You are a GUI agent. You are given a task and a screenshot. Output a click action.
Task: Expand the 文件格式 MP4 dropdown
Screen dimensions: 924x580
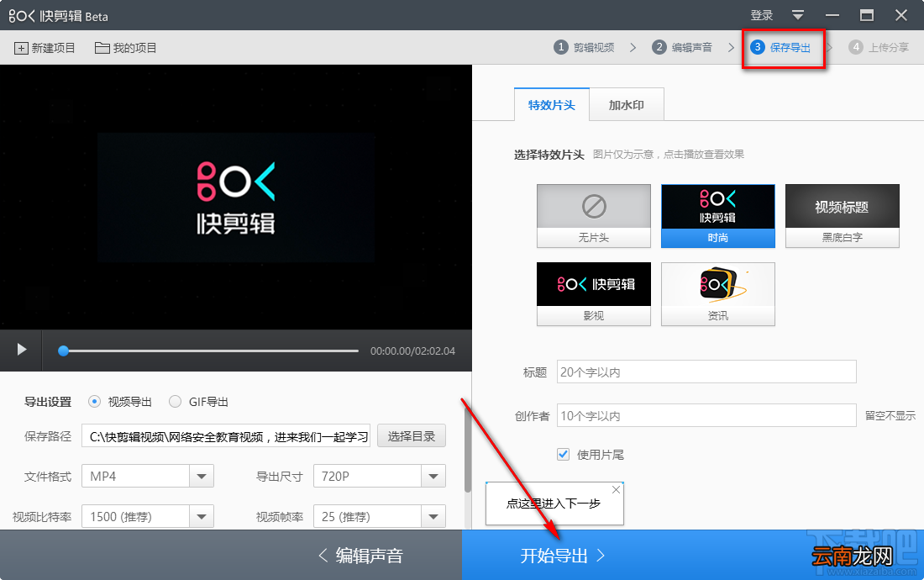pos(202,477)
